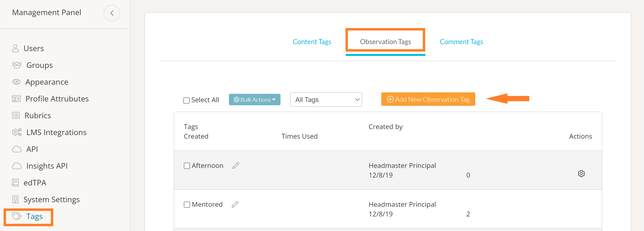Edit the Mentored tag with the pencil icon

point(235,204)
